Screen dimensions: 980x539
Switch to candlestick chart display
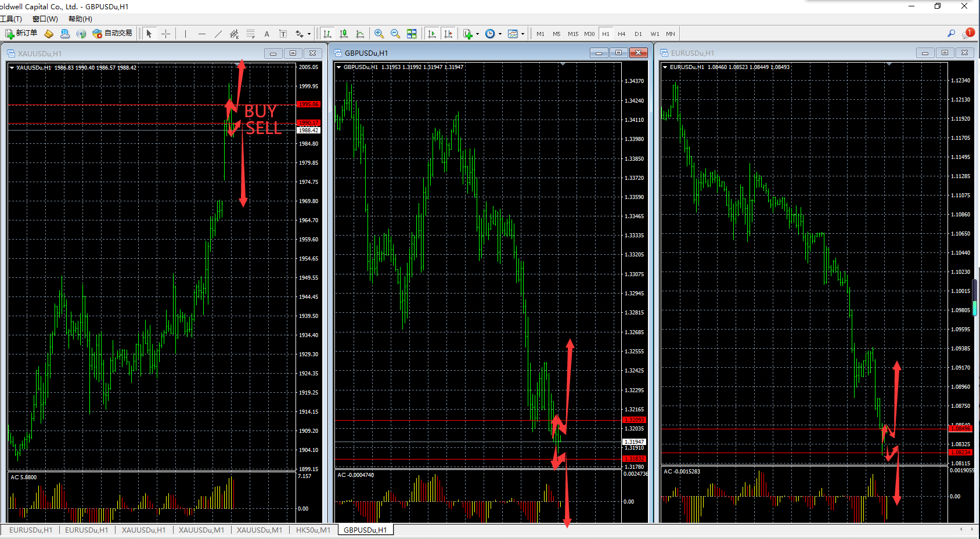click(344, 34)
